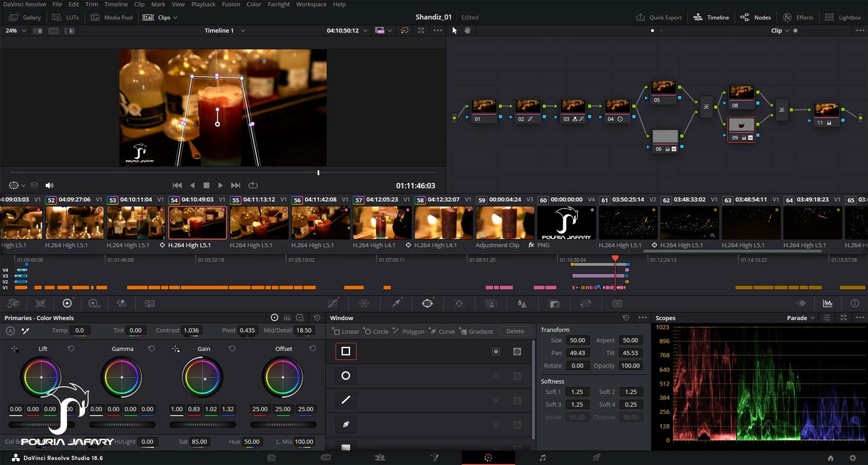Invert the circle window
Screen dimensions: 868x465
tap(496, 376)
